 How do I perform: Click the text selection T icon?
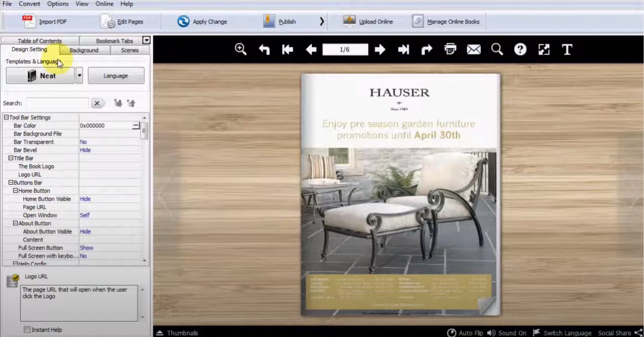click(x=567, y=50)
